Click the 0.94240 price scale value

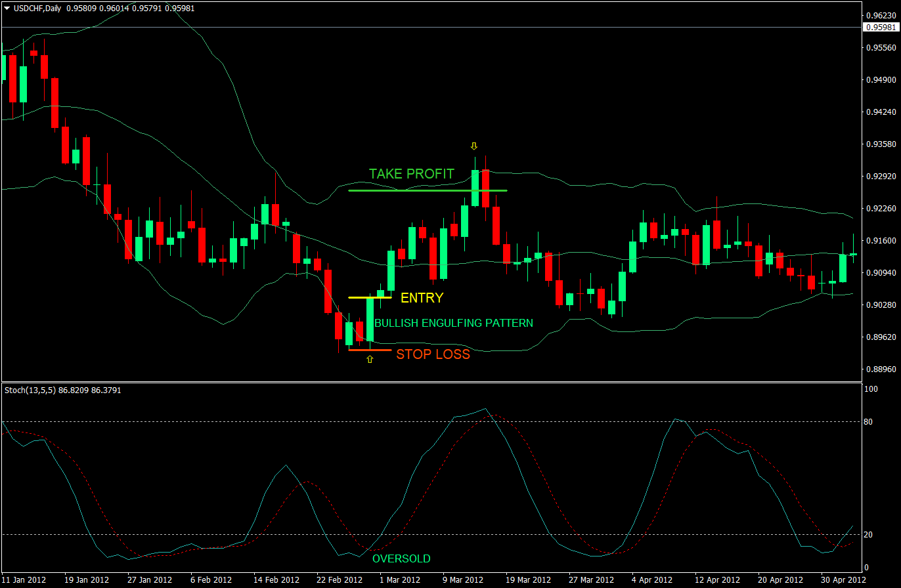click(x=881, y=112)
